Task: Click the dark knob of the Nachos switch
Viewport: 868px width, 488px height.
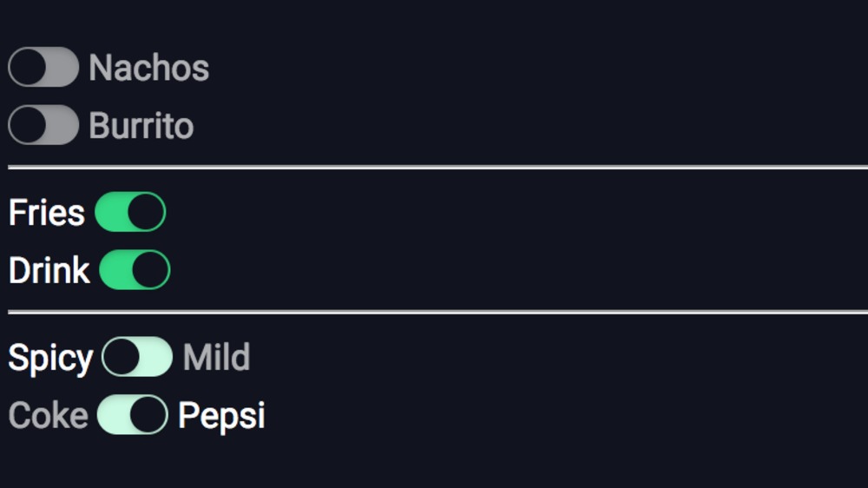Action: tap(29, 68)
